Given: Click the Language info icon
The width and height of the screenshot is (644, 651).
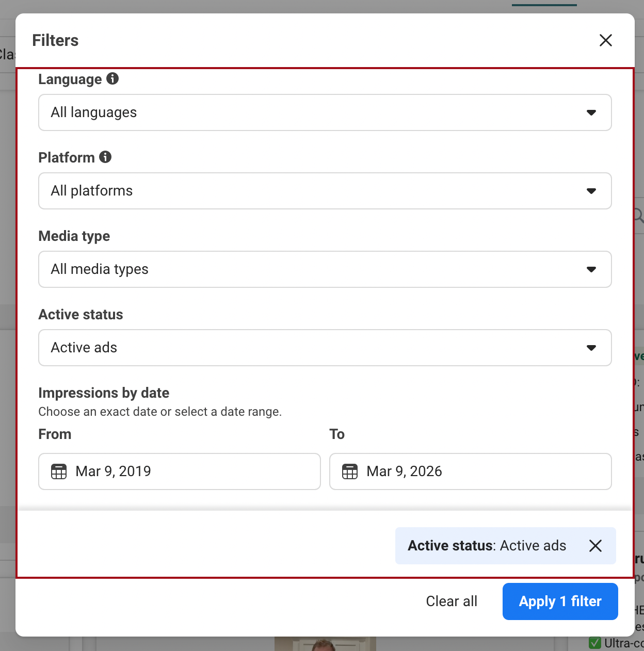Looking at the screenshot, I should click(x=112, y=78).
